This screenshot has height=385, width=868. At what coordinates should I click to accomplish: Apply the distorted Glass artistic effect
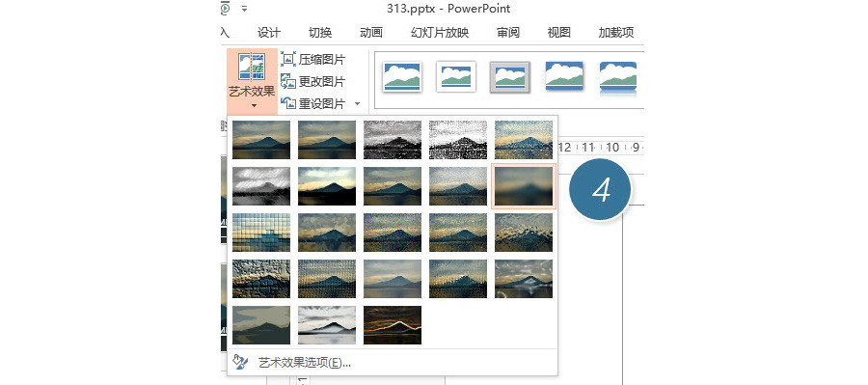coord(524,233)
